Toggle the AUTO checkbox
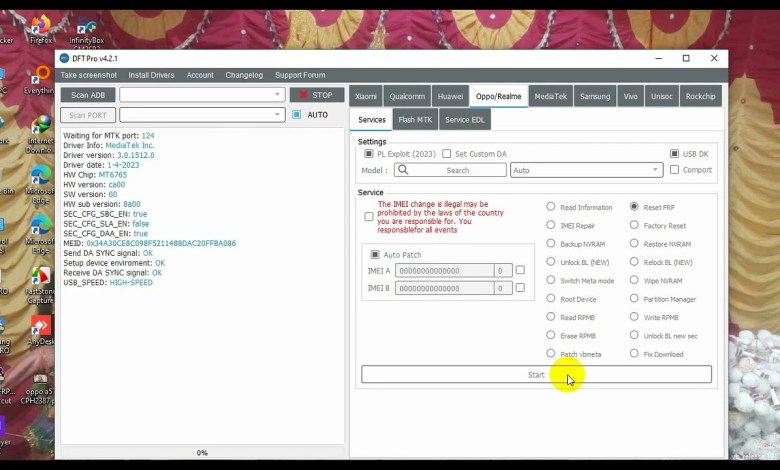 click(296, 114)
